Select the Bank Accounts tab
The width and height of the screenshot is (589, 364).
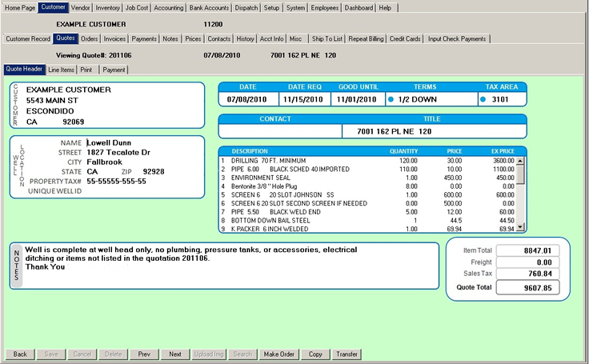point(209,7)
